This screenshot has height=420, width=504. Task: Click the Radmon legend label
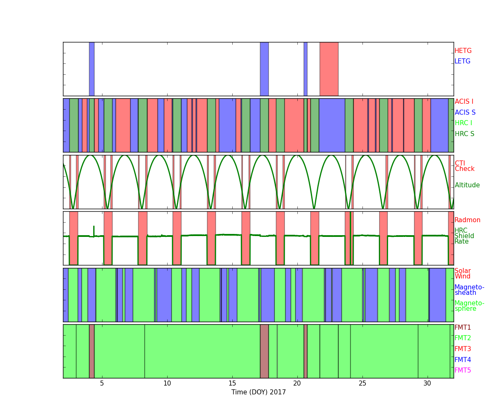point(467,220)
